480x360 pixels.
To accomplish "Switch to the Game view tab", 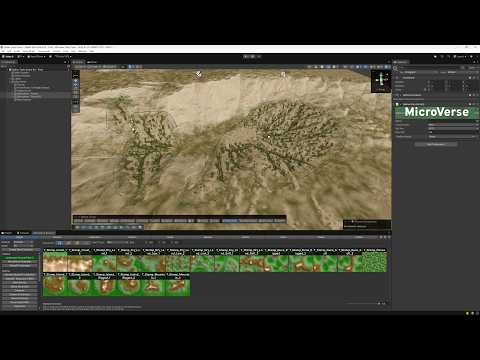I will [x=92, y=62].
